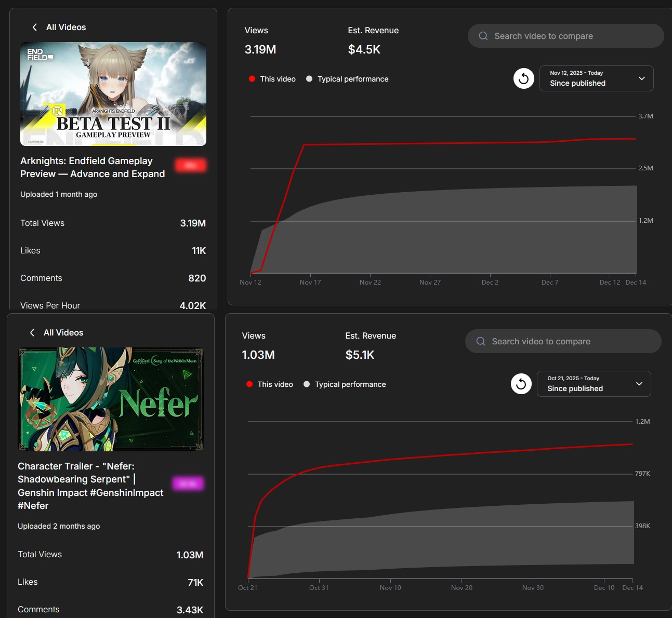Click Uploaded 2 months ago text
Viewport: 672px width, 618px height.
[x=59, y=526]
